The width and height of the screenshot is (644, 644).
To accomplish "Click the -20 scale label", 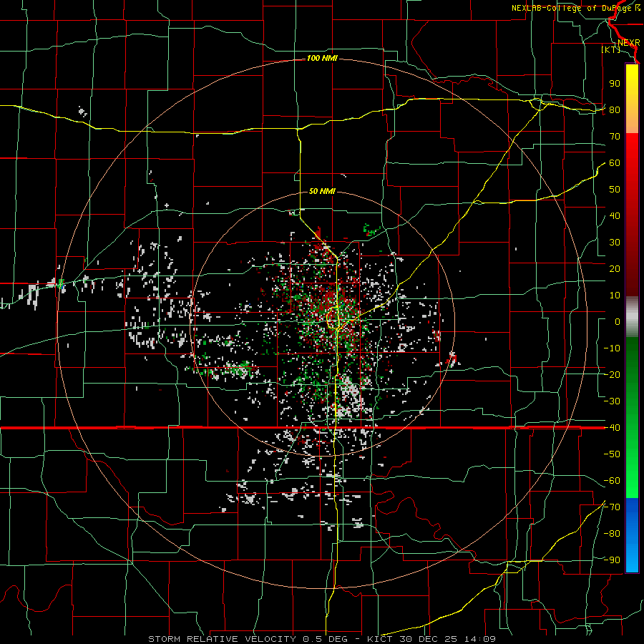I will [612, 375].
